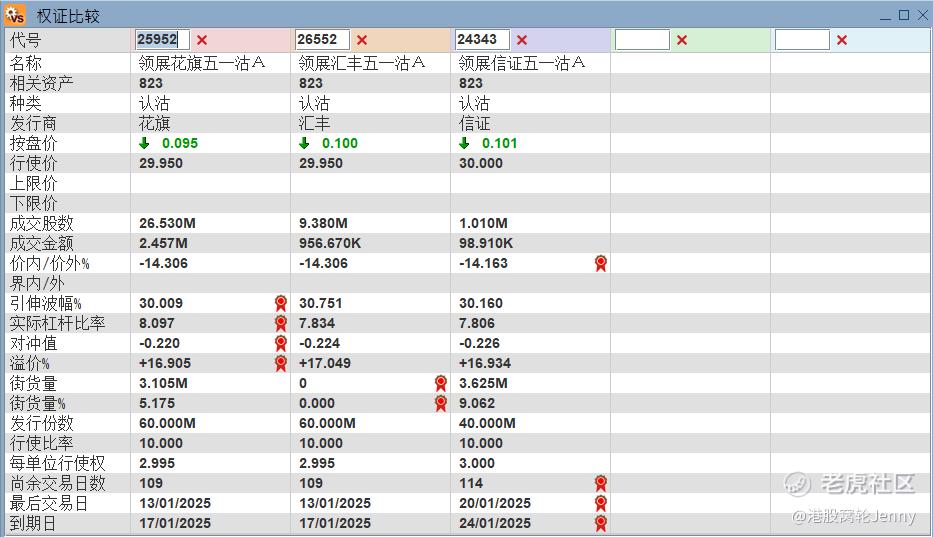Click issuer cell 花旗
Screen dimensions: 933x537
(x=154, y=123)
